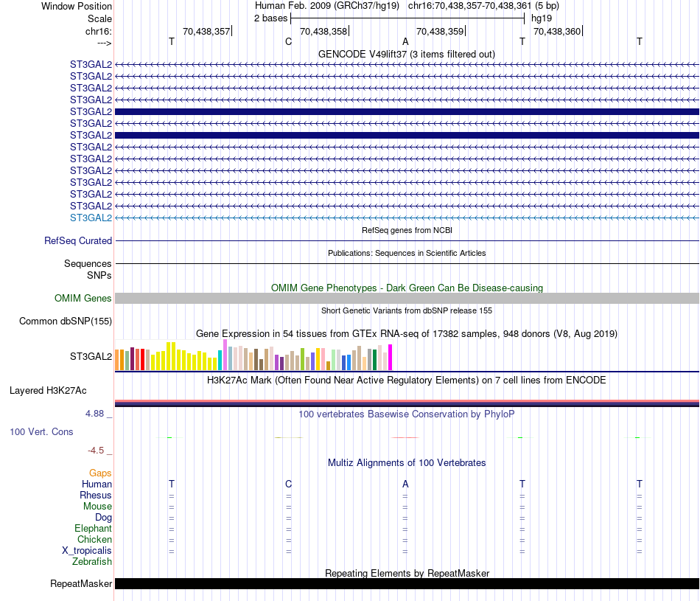Click the "SNPs" track label
The height and width of the screenshot is (601, 700).
pyautogui.click(x=99, y=275)
